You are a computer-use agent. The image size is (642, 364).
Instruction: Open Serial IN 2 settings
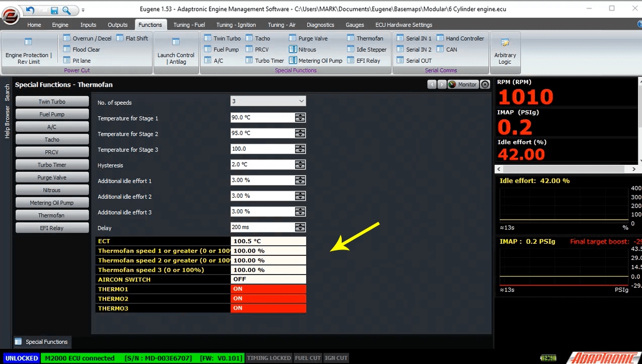414,50
